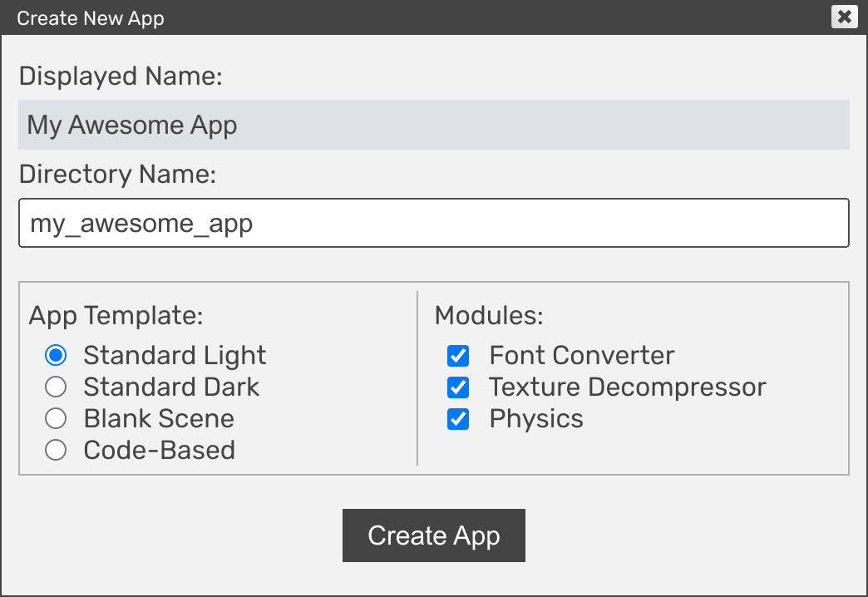Click the Directory Name label
The height and width of the screenshot is (597, 868).
(120, 174)
